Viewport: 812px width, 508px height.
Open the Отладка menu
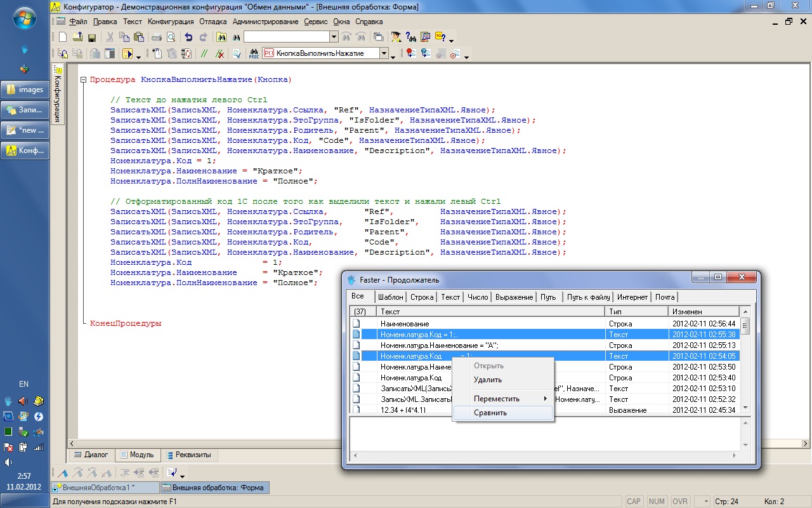click(213, 22)
